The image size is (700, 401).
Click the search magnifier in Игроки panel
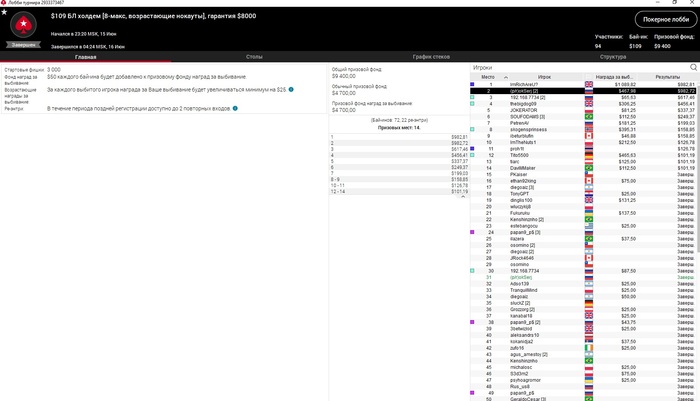(x=693, y=67)
